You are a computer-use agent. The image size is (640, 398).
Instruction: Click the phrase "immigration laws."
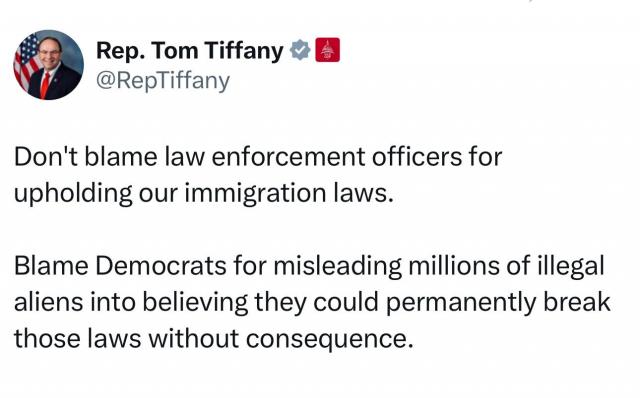[289, 193]
